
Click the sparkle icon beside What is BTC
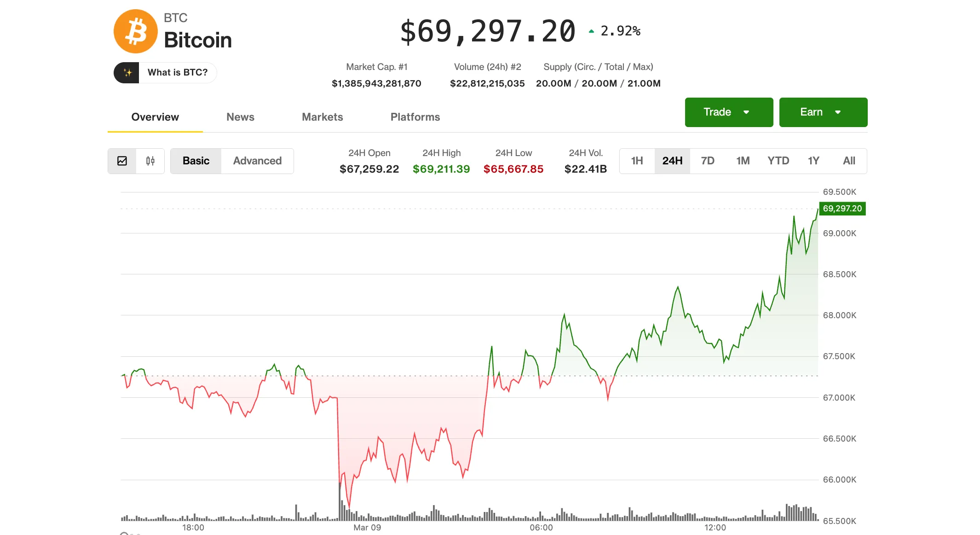point(127,72)
